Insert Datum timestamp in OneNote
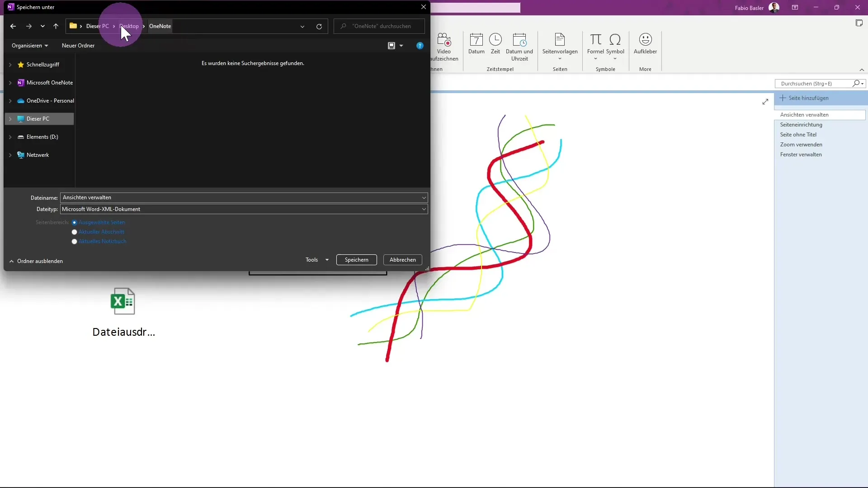The height and width of the screenshot is (488, 868). (x=476, y=44)
